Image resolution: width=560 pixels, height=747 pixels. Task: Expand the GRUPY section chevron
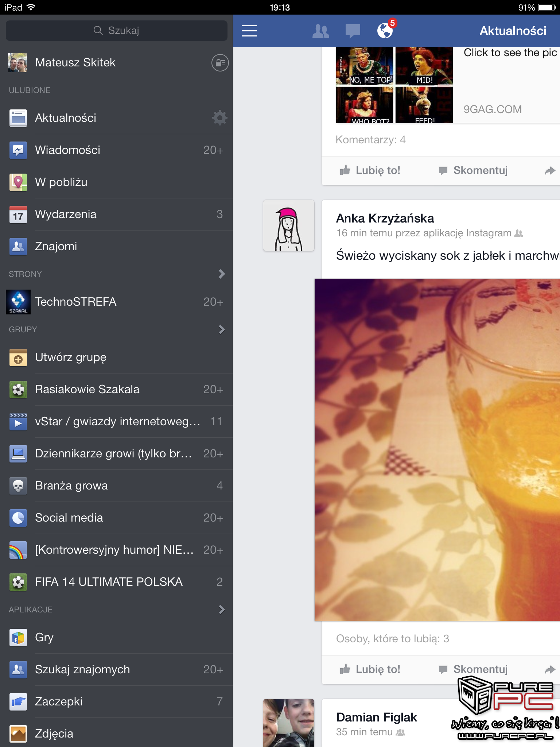coord(221,329)
